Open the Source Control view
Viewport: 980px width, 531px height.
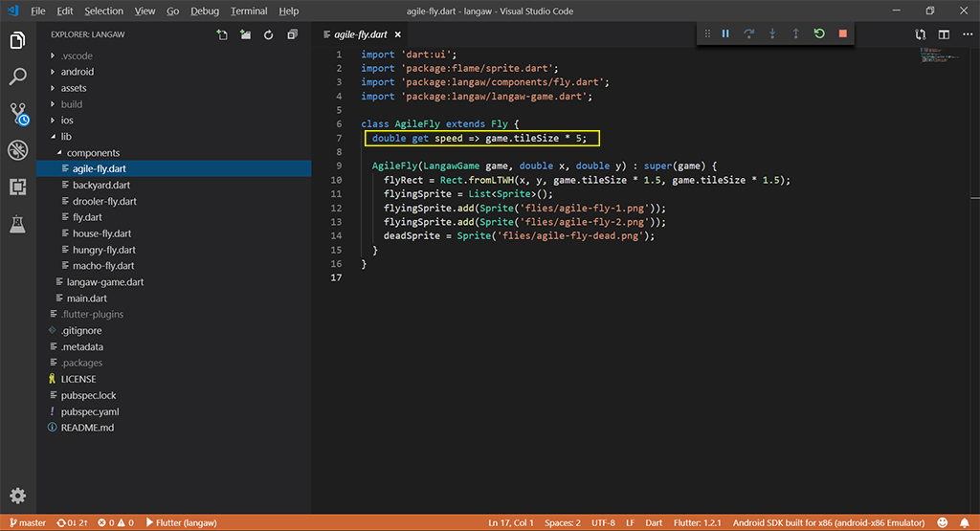pyautogui.click(x=17, y=114)
